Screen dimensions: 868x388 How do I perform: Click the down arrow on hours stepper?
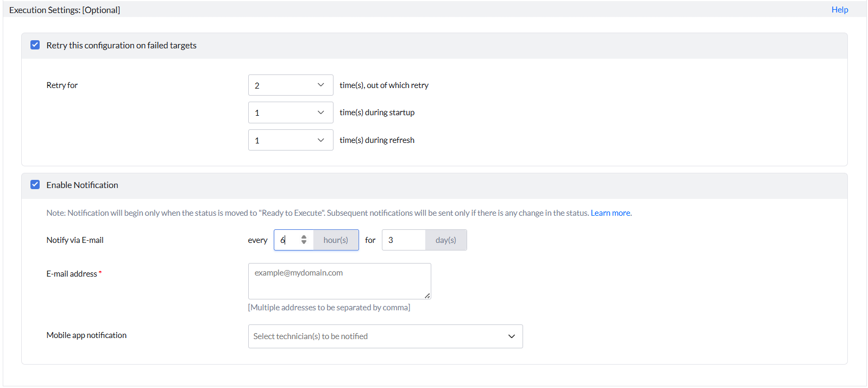[304, 242]
